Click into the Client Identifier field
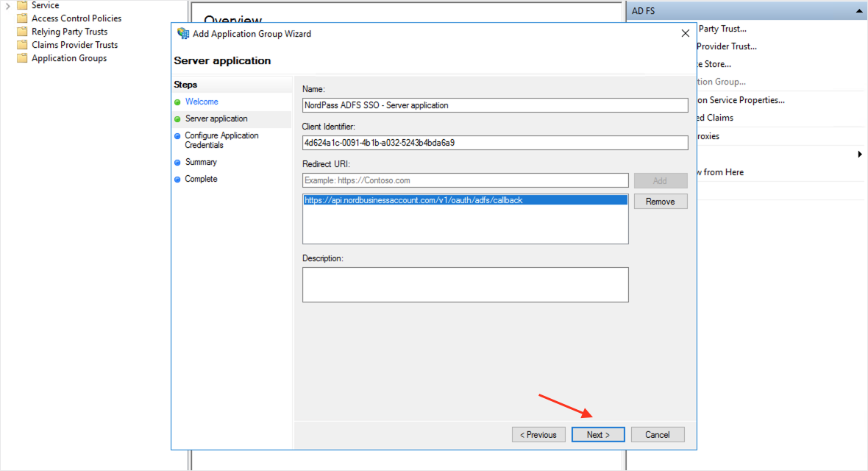This screenshot has height=471, width=868. 495,143
